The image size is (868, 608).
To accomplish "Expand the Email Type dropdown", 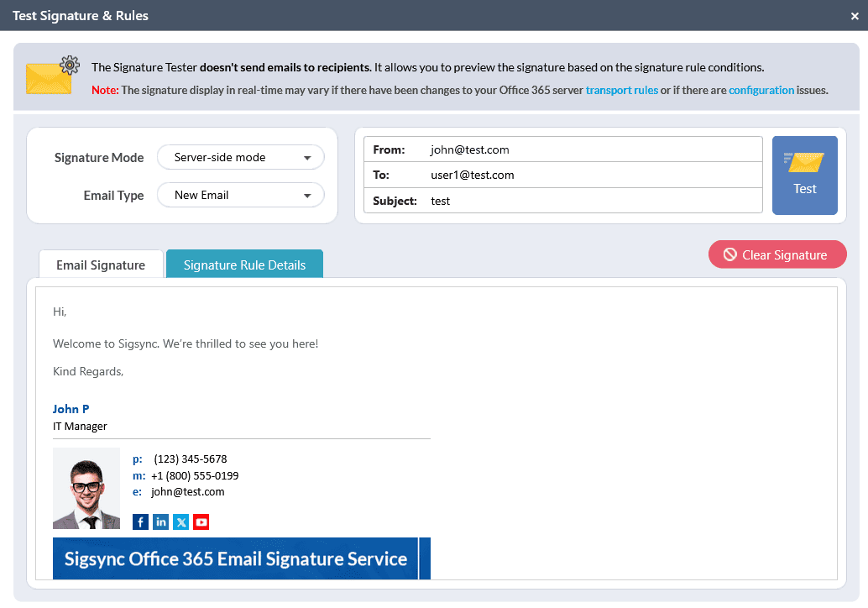I will (x=240, y=195).
